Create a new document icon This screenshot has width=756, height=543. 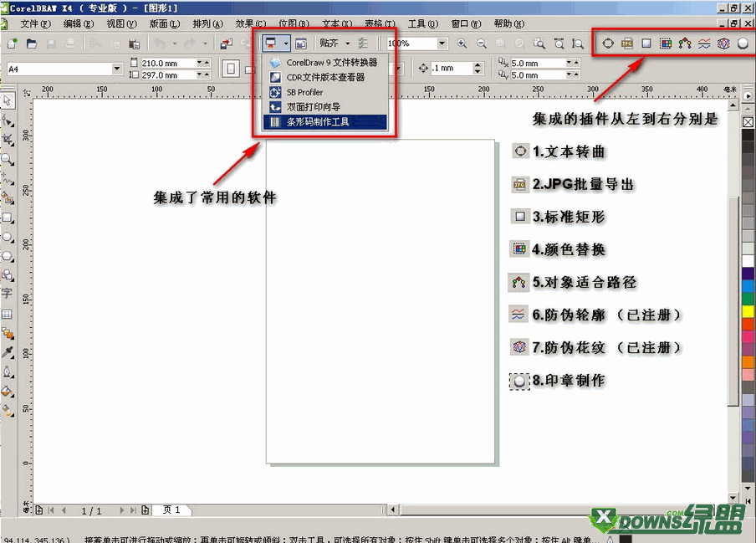(x=13, y=44)
